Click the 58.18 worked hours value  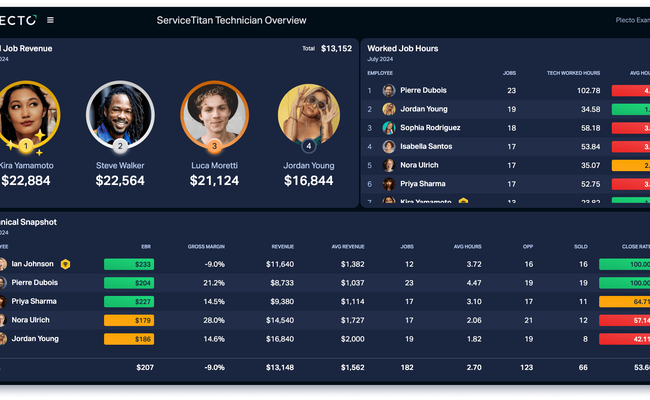591,128
